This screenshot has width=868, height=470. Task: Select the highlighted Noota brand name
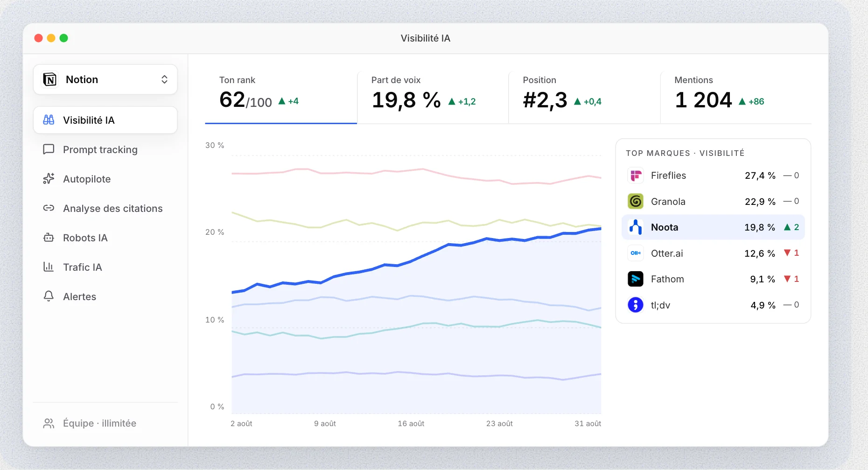coord(665,227)
